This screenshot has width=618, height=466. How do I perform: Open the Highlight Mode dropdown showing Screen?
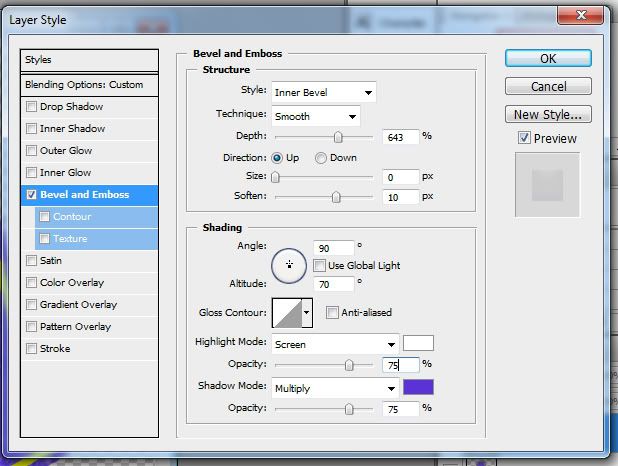335,344
